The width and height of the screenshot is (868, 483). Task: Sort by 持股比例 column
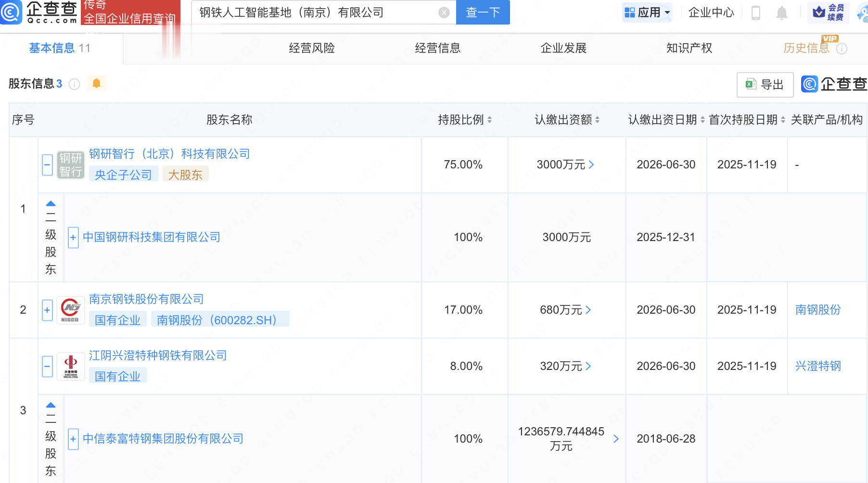pos(489,120)
